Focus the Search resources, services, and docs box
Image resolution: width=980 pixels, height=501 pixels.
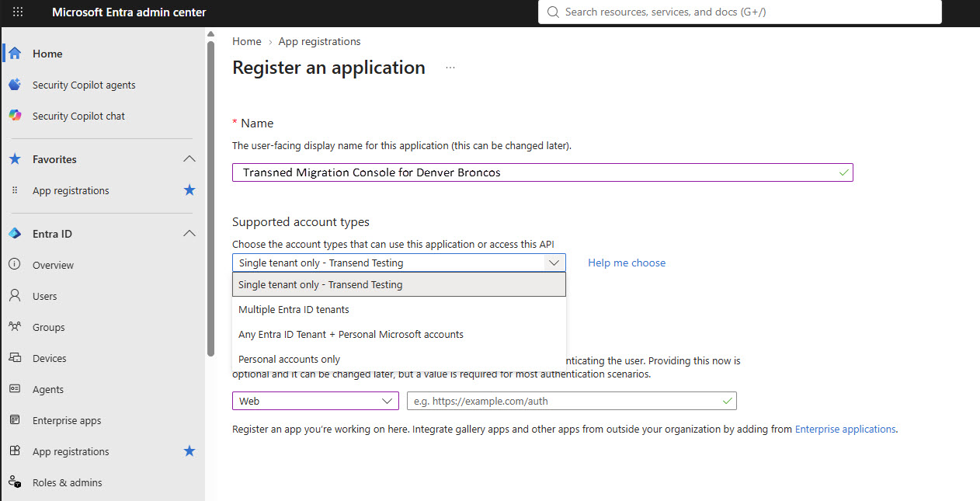click(x=740, y=12)
